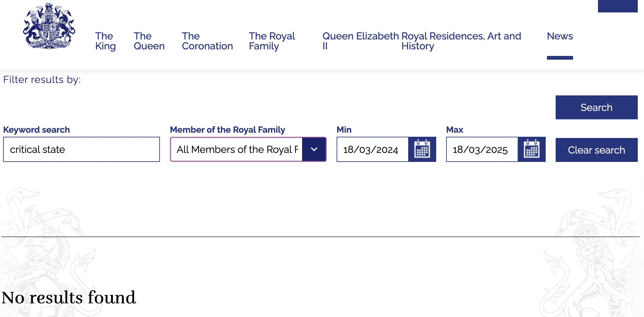Viewport: 644px width, 317px height.
Task: Expand the Member of the Royal Family dropdown arrow
Action: (x=314, y=149)
